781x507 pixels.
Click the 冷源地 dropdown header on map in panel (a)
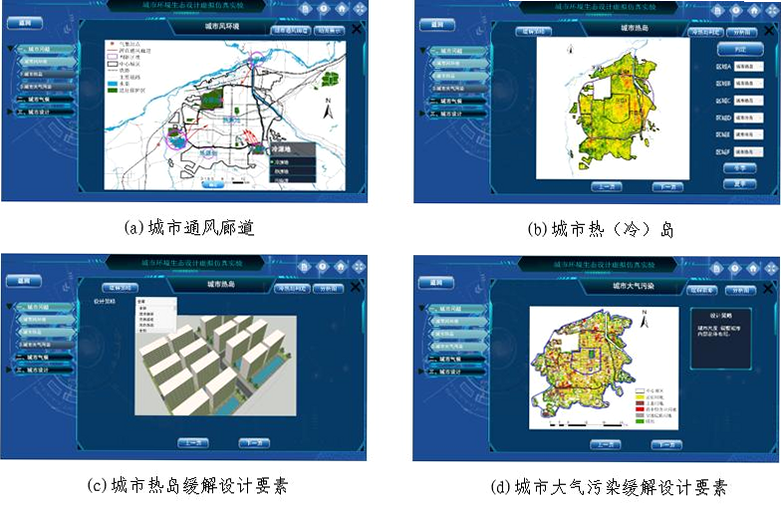[293, 149]
